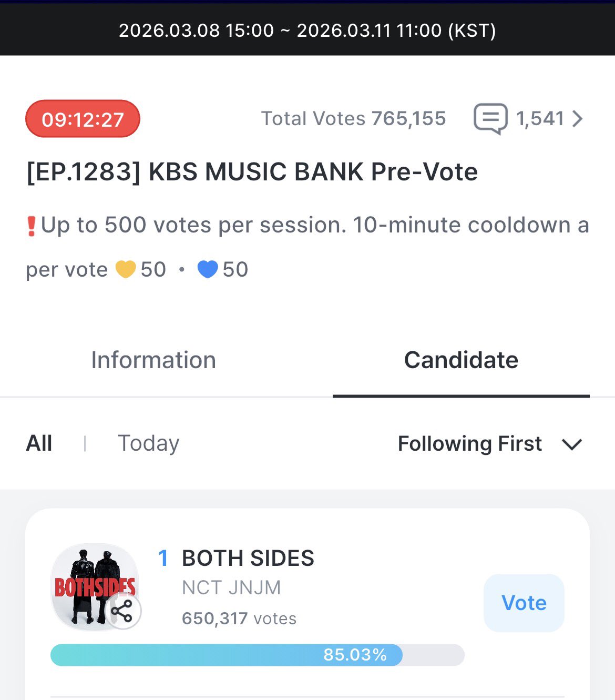This screenshot has width=615, height=700.
Task: Tap the yellow heart currency icon
Action: click(x=126, y=269)
